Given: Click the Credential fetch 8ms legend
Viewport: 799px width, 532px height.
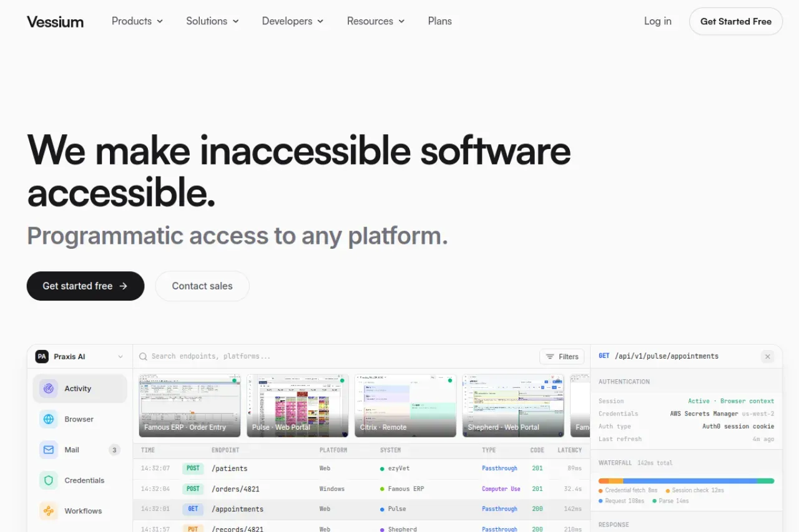Looking at the screenshot, I should click(x=628, y=491).
